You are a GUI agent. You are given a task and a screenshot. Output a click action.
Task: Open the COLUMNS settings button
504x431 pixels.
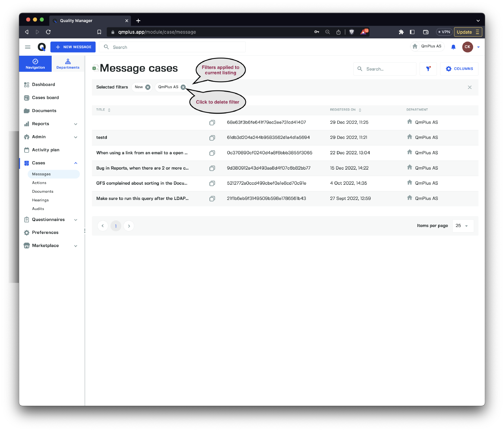(459, 69)
